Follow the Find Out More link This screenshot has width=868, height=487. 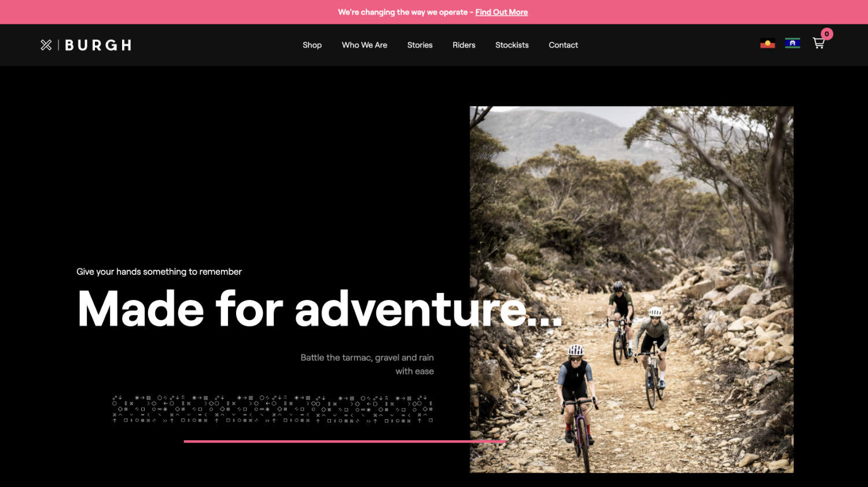[501, 12]
